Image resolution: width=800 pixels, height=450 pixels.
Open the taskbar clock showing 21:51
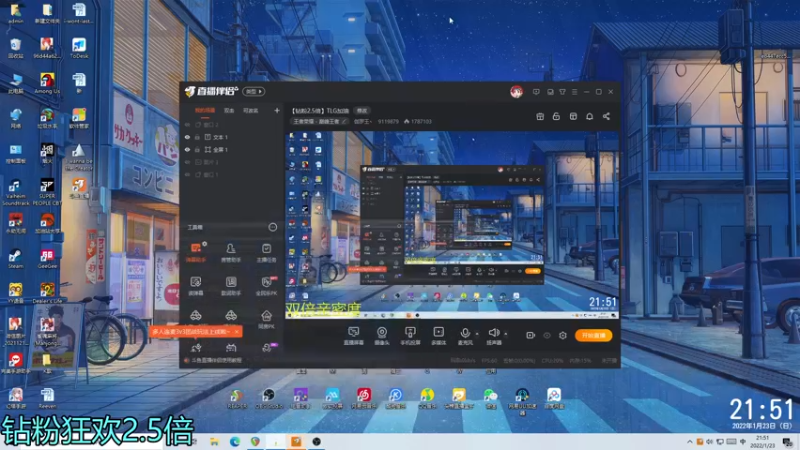point(762,442)
